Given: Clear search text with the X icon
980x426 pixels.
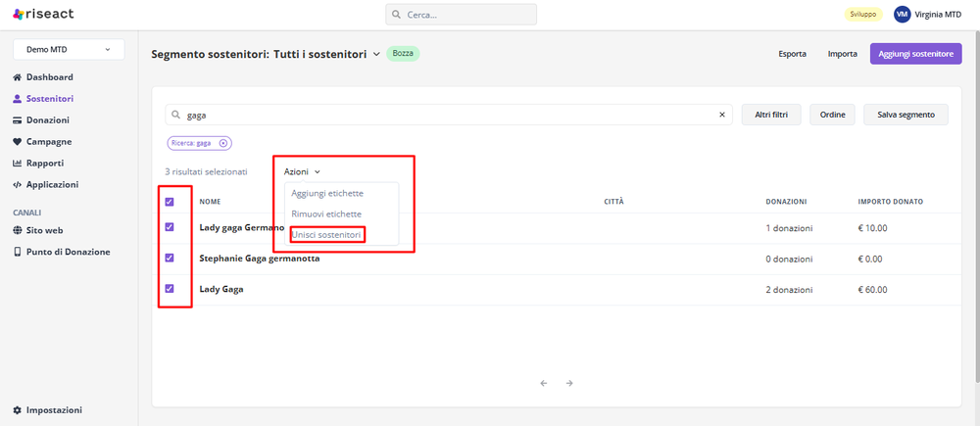Looking at the screenshot, I should 723,115.
